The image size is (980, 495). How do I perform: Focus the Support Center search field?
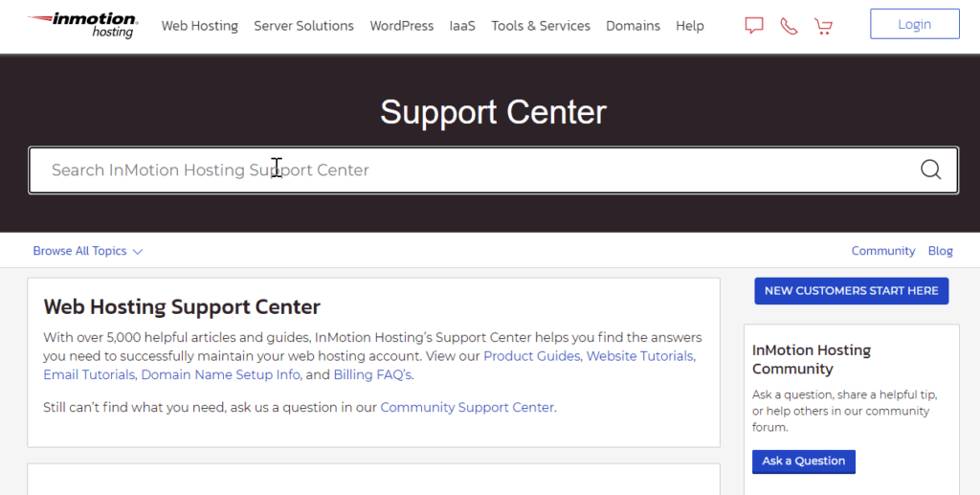[493, 170]
